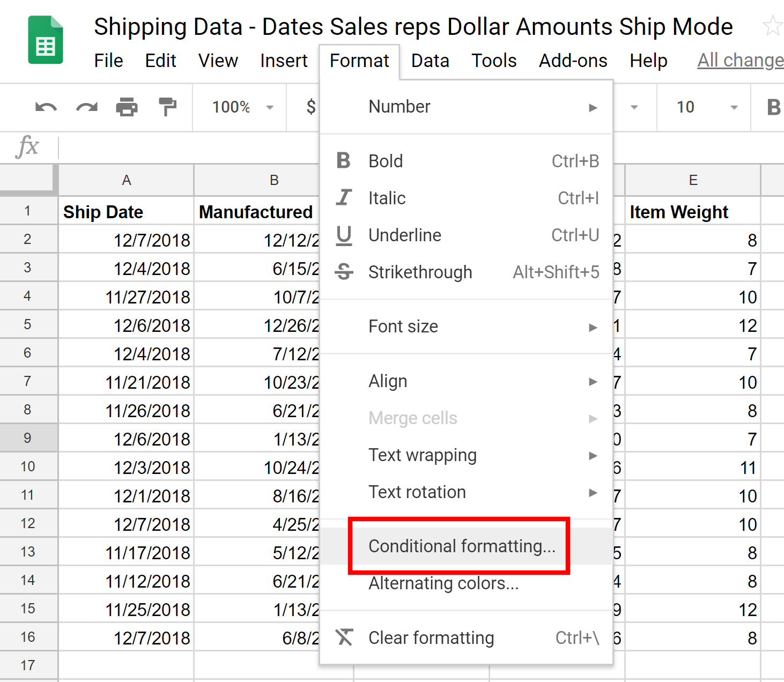Open the Edit menu
The width and height of the screenshot is (784, 682).
click(160, 61)
